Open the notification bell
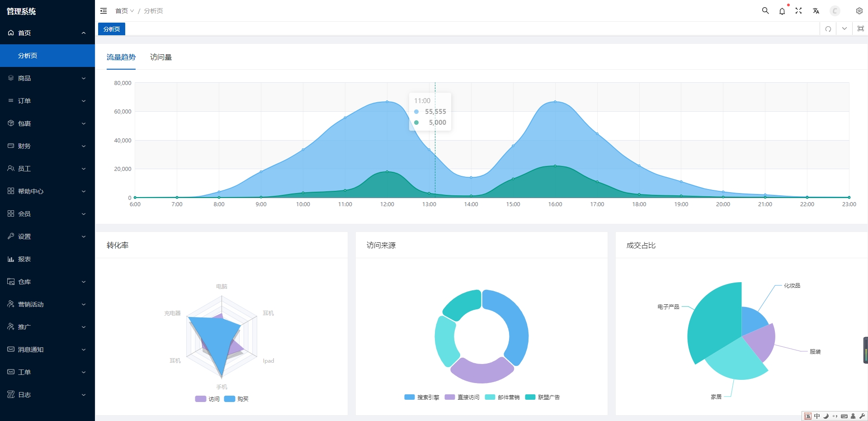Screen dimensions: 868x421 click(782, 11)
